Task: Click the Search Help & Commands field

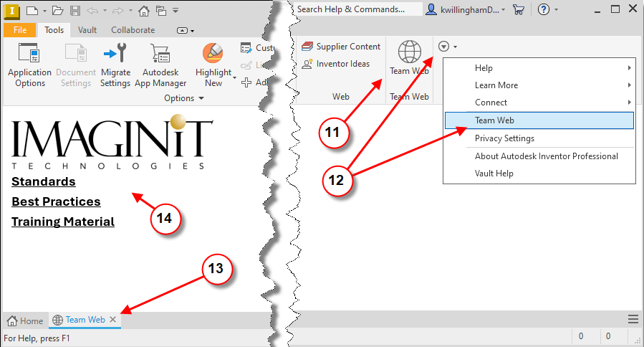Action: pyautogui.click(x=358, y=9)
